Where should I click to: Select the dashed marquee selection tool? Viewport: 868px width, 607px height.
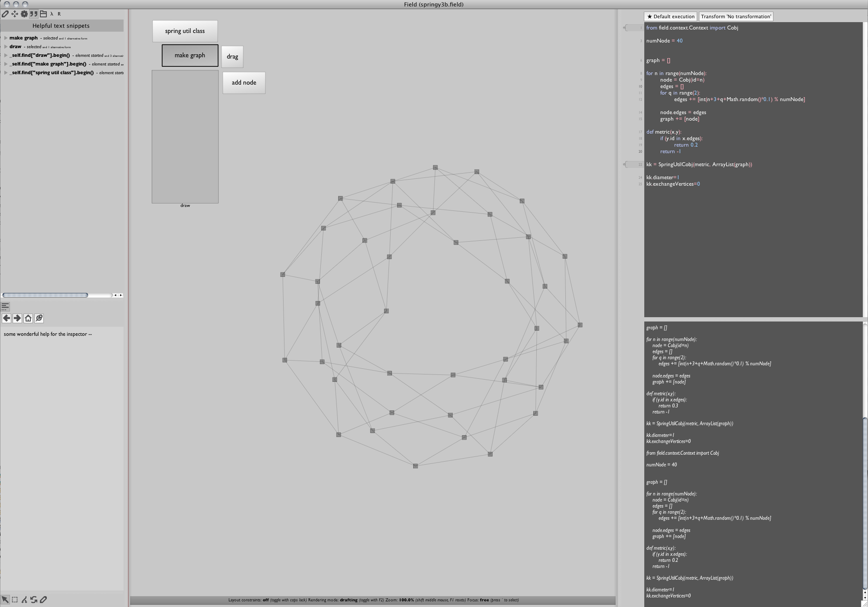coord(15,600)
